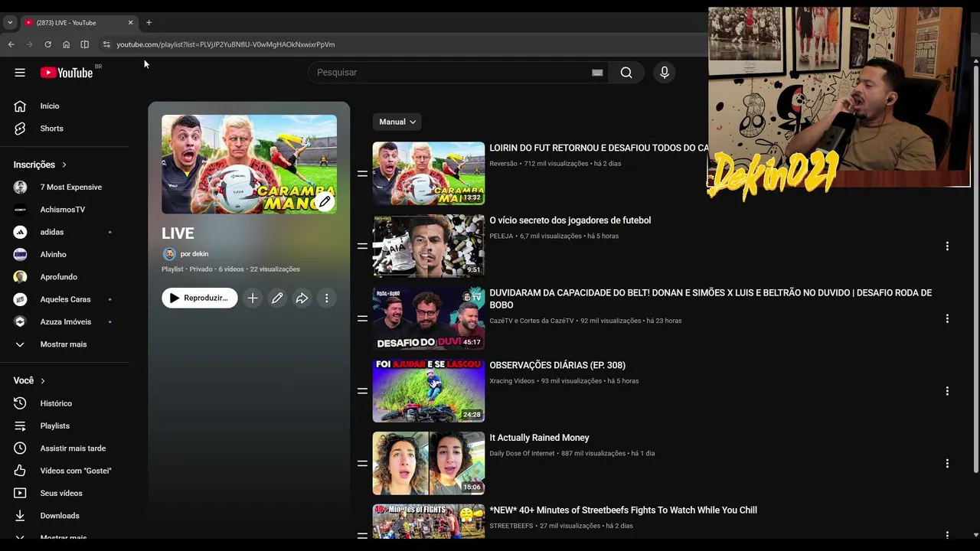Edit playlist cover thumbnail pencil overlay
The image size is (980, 551).
click(x=325, y=202)
